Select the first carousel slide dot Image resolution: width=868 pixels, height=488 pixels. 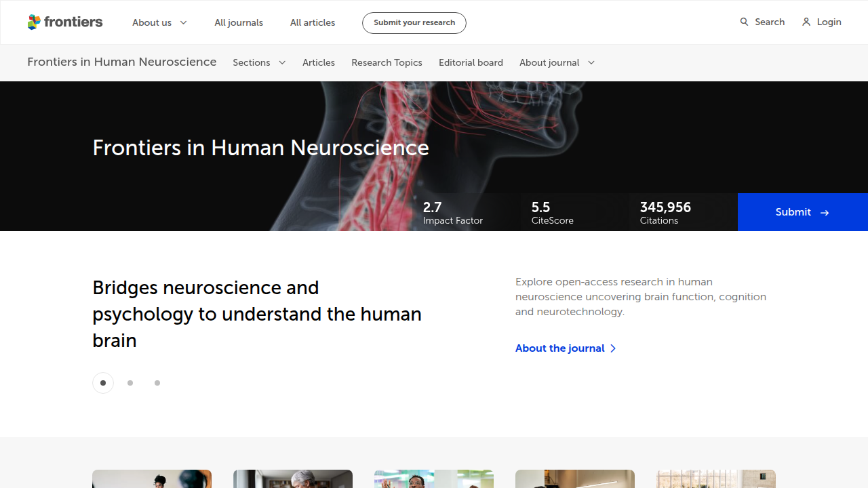point(103,383)
